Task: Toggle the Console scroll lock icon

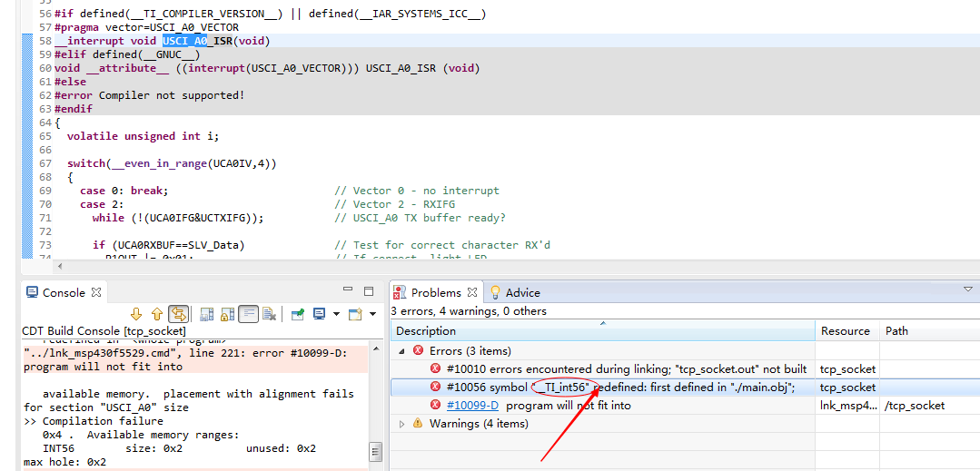Action: [x=228, y=314]
